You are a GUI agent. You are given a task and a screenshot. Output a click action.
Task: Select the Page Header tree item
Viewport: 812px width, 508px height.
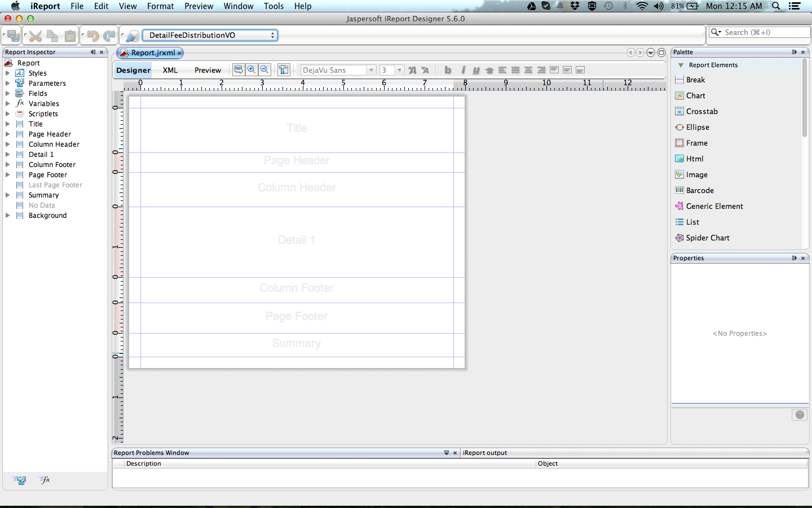tap(50, 134)
